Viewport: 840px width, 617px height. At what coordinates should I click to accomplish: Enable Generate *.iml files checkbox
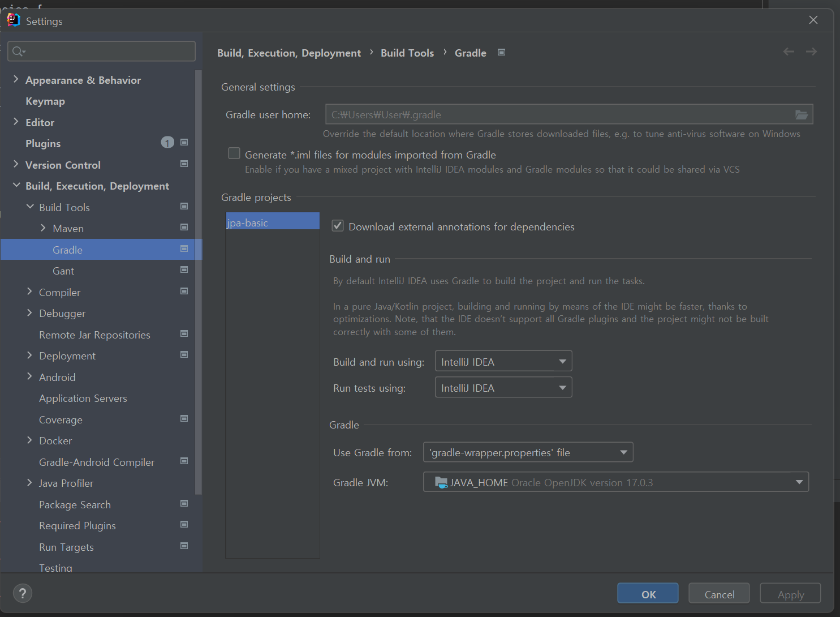(x=234, y=153)
